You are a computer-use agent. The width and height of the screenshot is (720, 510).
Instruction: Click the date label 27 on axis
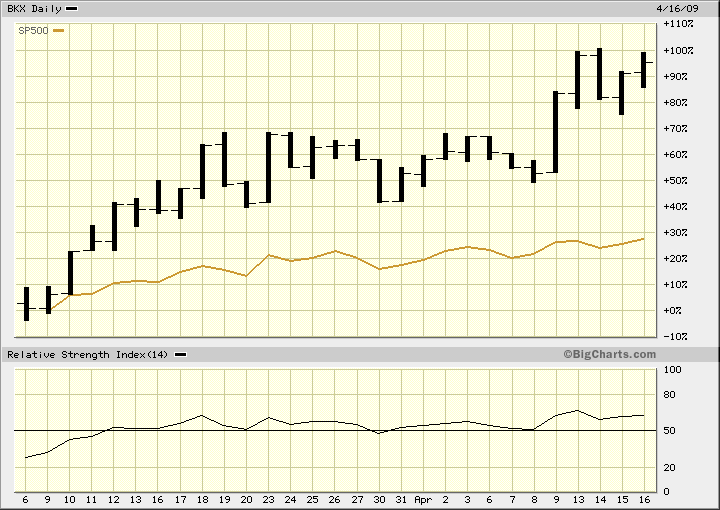coord(357,499)
